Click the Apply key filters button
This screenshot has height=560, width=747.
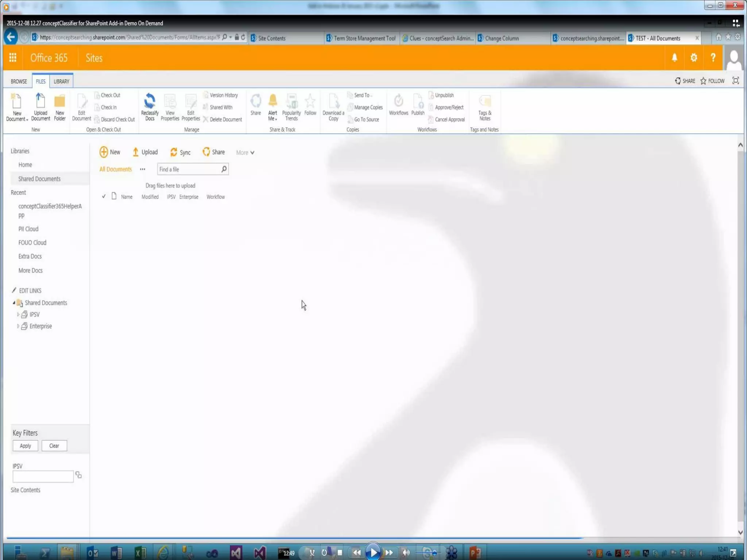coord(25,446)
